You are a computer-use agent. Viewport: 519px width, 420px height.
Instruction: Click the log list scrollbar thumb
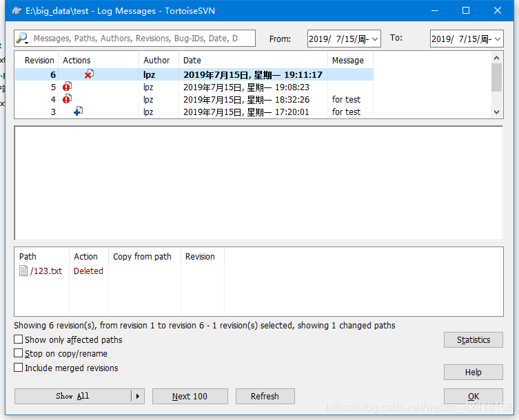[496, 77]
